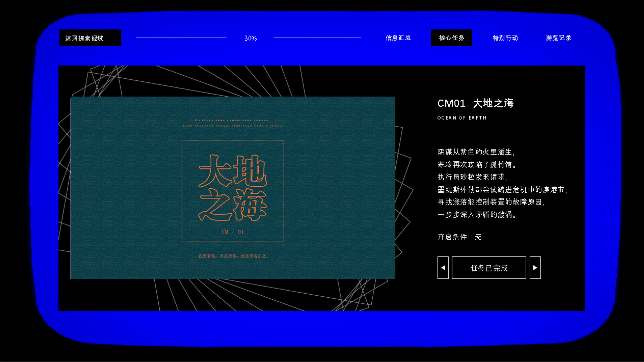Click the dotted heading at the poster top
This screenshot has height=362, width=644.
click(232, 123)
